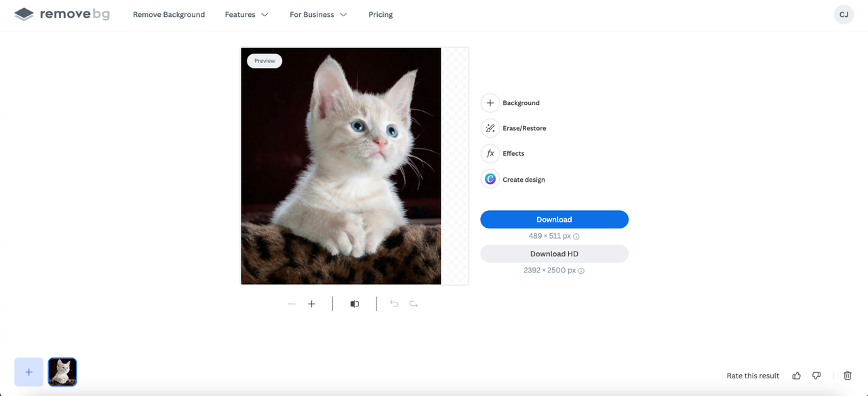The height and width of the screenshot is (396, 868).
Task: Add a new image with the plus tile
Action: click(x=28, y=372)
